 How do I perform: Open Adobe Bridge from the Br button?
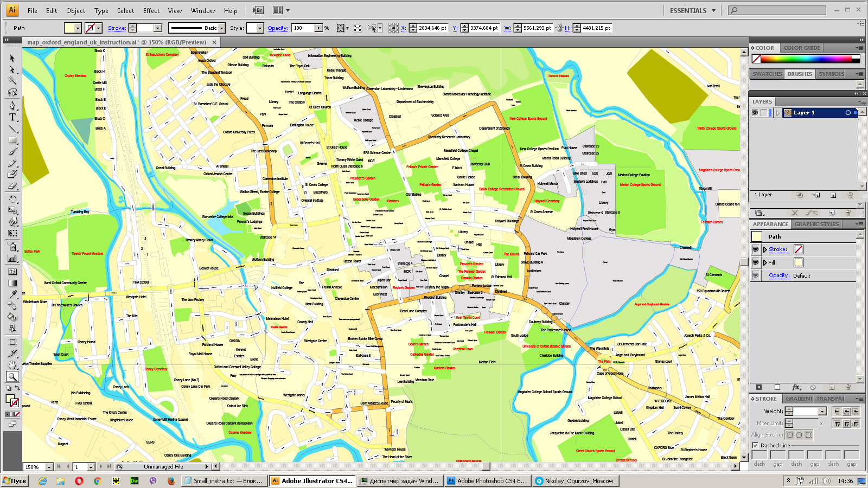point(258,10)
